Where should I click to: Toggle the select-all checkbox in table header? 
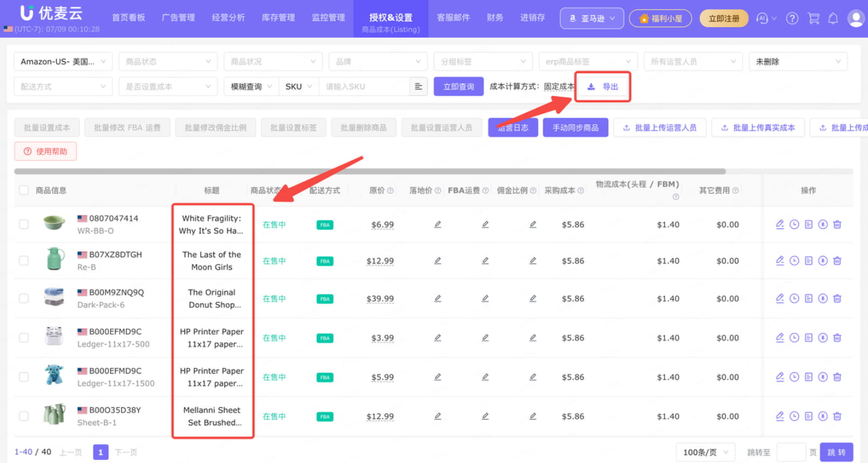pyautogui.click(x=24, y=190)
